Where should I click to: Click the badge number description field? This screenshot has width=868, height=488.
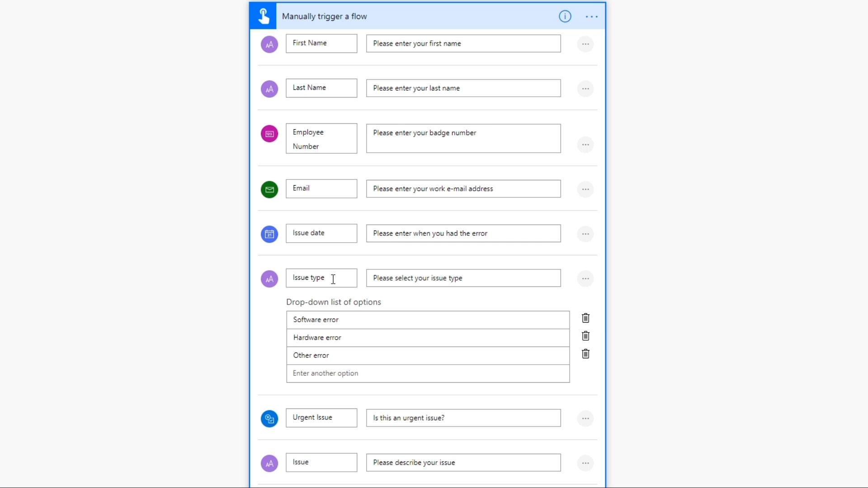pos(463,138)
